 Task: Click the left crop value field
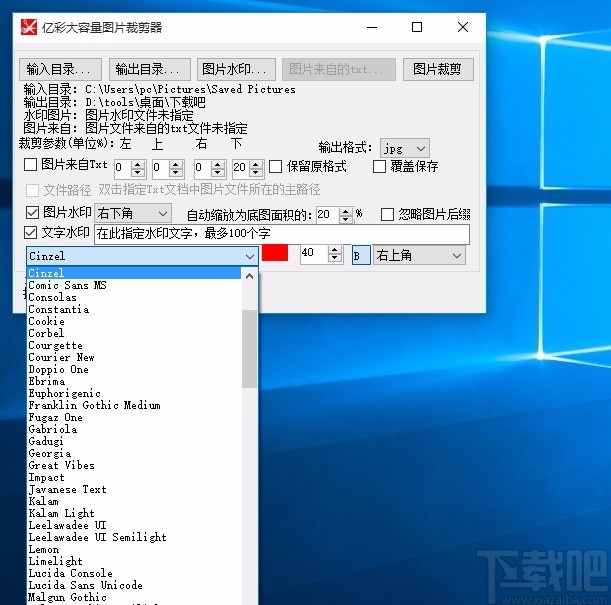[123, 168]
